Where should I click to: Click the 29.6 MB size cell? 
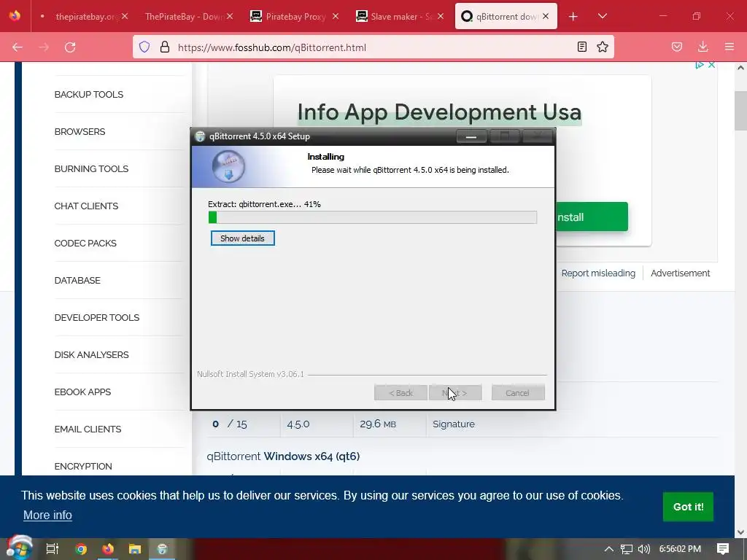(x=378, y=424)
